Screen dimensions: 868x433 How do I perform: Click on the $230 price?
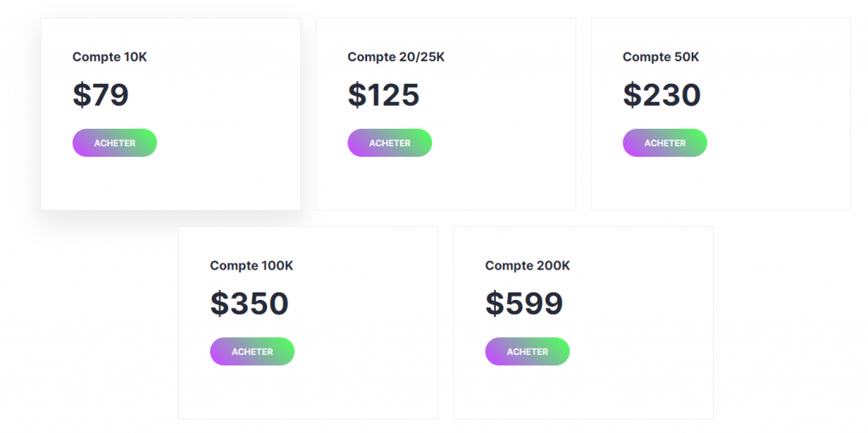point(661,95)
